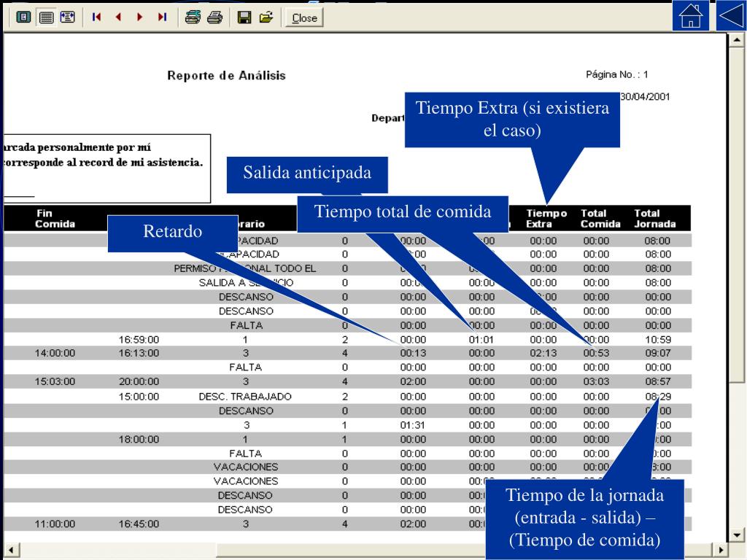747x560 pixels.
Task: Click the horizontal scrollbar left arrow
Action: 12,550
